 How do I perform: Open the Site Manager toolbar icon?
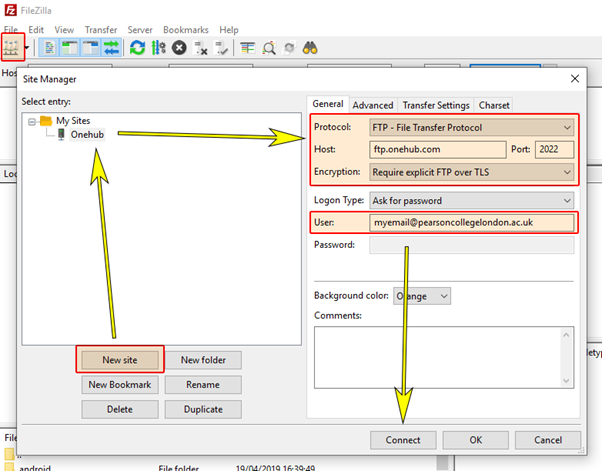tap(11, 48)
